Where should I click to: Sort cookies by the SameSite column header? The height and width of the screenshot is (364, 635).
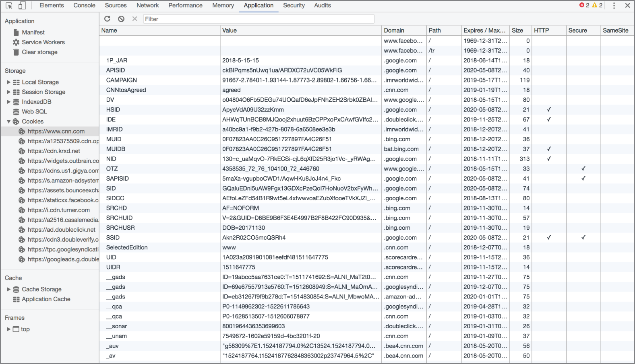(617, 30)
